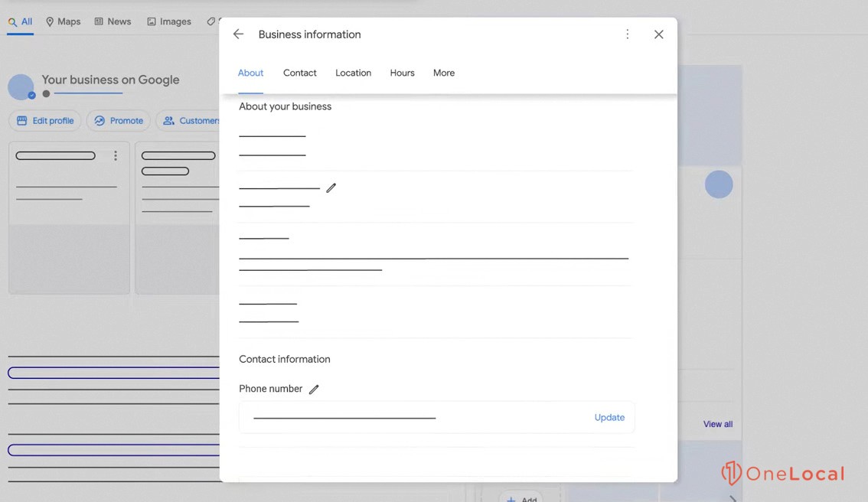Click the View all link

click(x=717, y=424)
